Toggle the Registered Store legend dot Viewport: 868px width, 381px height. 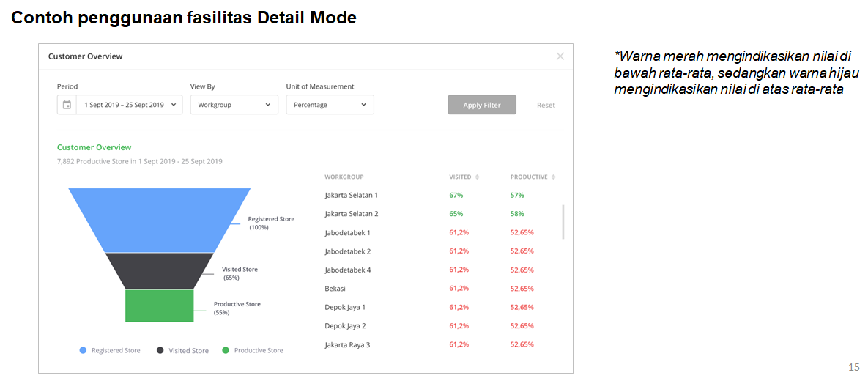coord(83,350)
